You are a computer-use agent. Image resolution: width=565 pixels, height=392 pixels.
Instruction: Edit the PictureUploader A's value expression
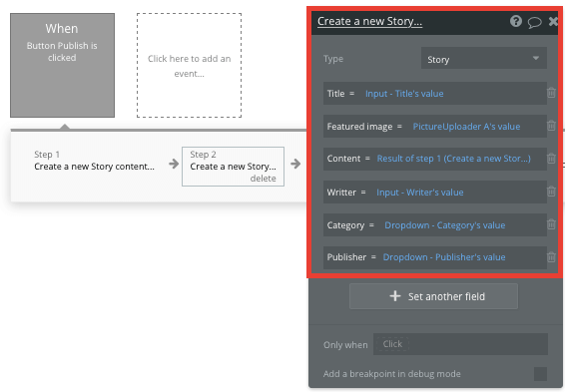466,127
